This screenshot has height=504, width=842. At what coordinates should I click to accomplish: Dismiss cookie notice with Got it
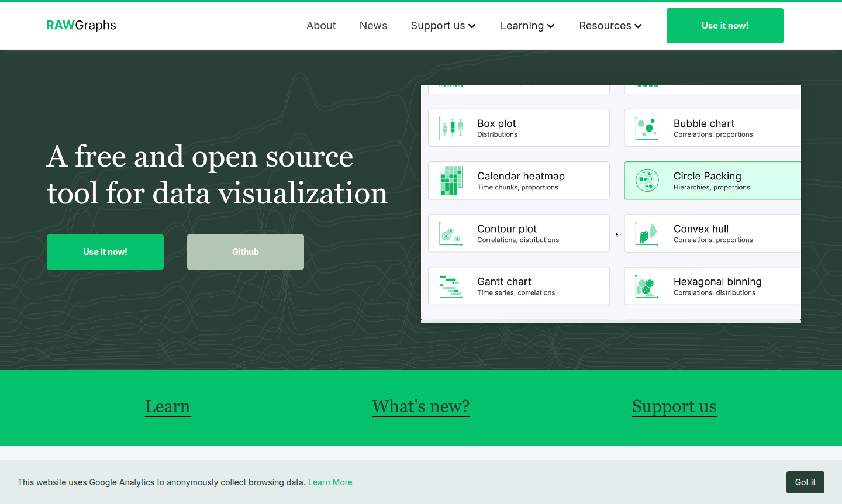point(805,482)
